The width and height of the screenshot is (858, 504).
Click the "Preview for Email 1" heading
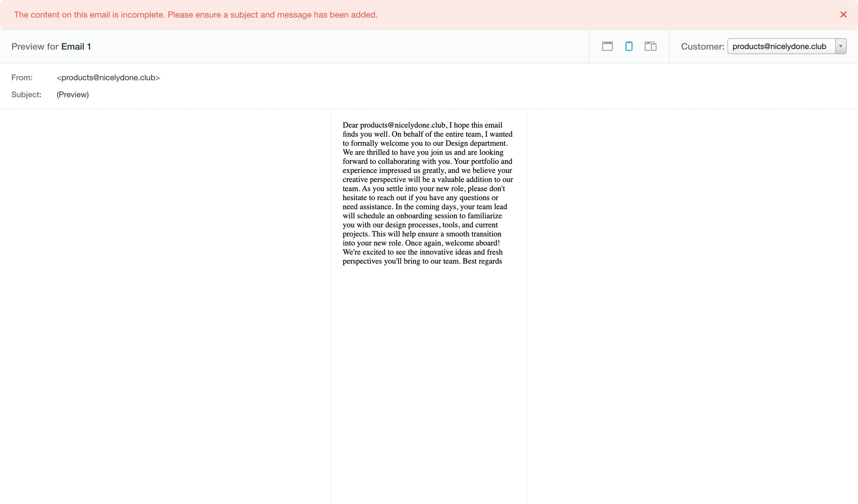(x=51, y=46)
